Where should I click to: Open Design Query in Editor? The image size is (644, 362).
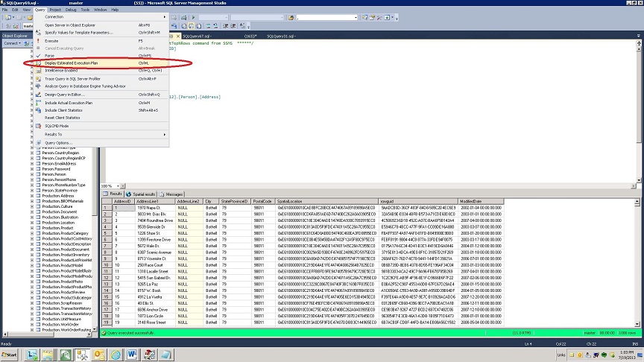101,95
